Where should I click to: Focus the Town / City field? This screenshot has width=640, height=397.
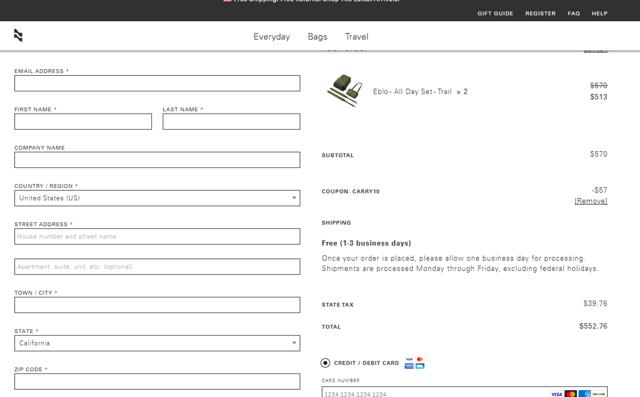(157, 305)
